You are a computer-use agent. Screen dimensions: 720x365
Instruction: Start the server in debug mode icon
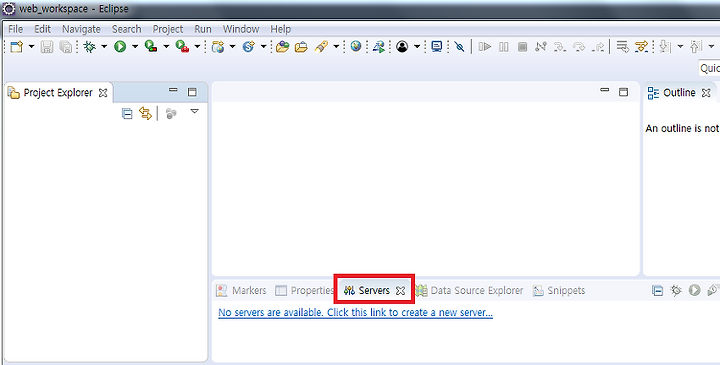676,290
